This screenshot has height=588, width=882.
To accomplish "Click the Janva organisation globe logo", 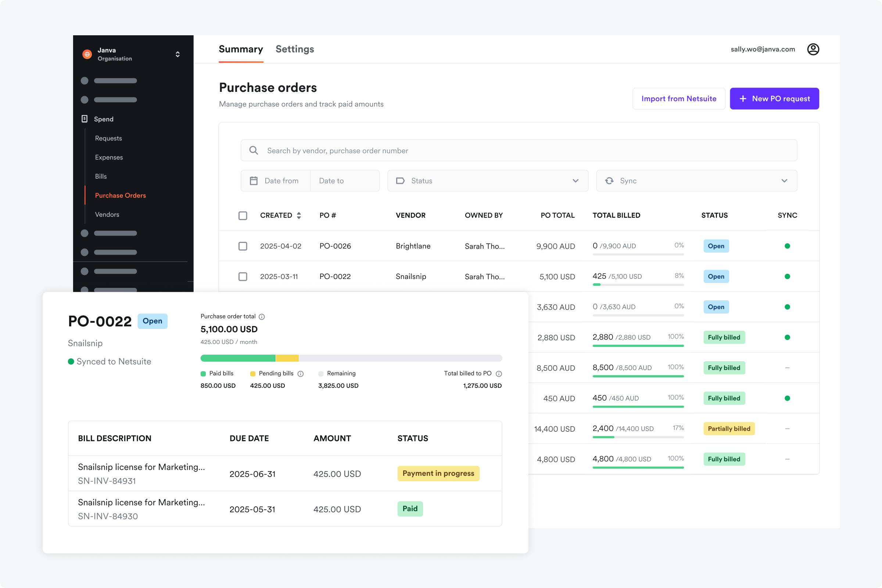I will (x=87, y=54).
